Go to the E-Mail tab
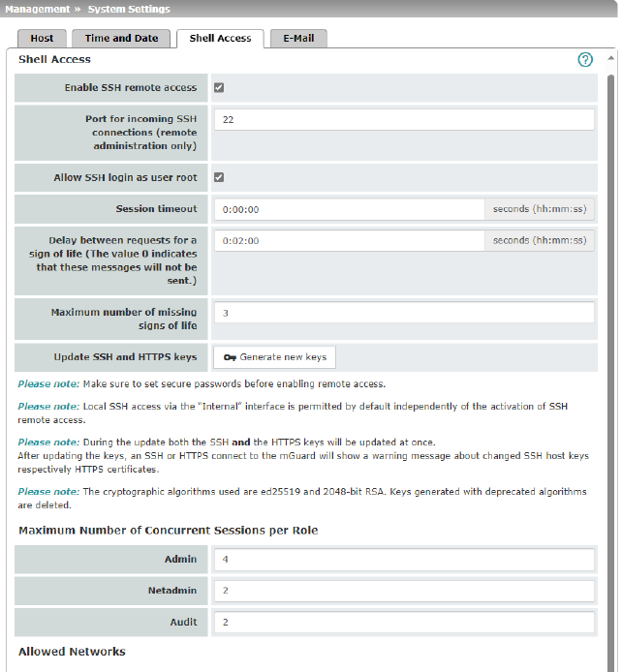The height and width of the screenshot is (672, 622). [298, 39]
